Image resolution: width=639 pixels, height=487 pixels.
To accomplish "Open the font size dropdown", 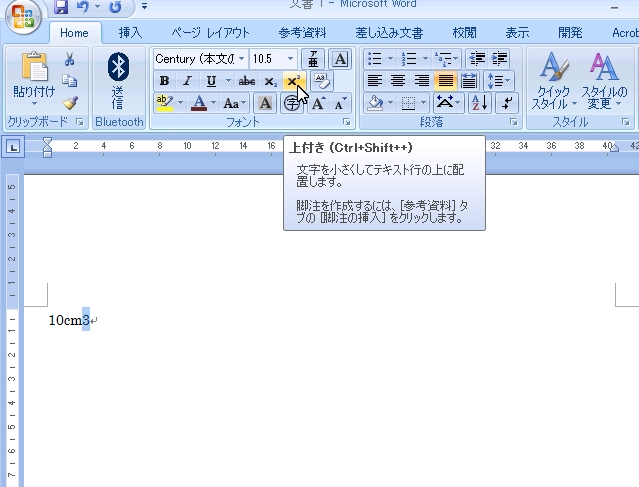I will [290, 59].
